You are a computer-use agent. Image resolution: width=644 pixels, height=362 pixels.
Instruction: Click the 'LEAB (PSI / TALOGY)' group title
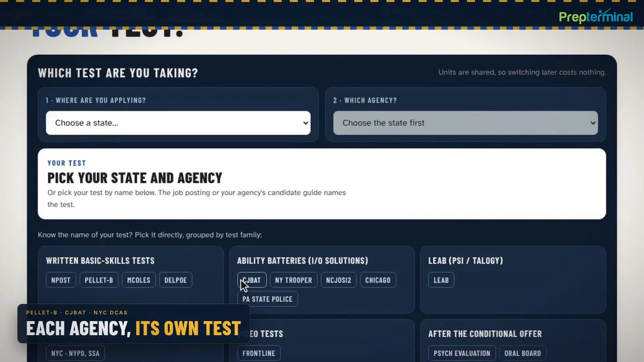click(466, 261)
